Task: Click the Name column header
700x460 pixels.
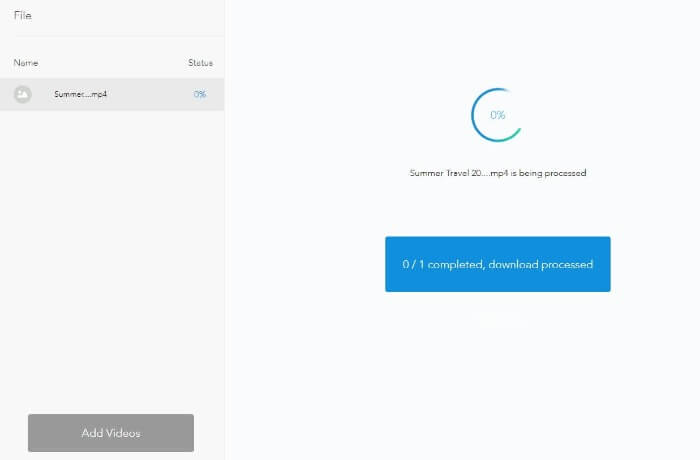Action: point(26,63)
